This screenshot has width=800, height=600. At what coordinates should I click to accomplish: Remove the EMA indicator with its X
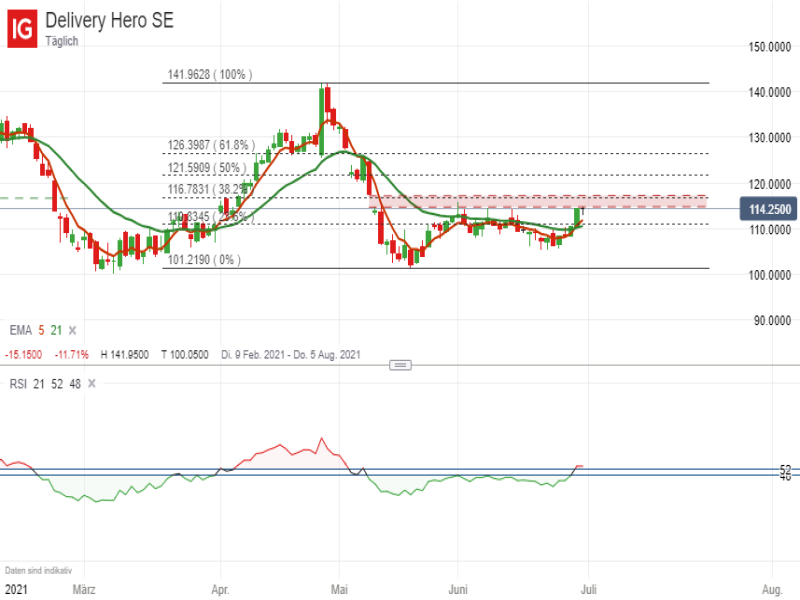point(72,331)
